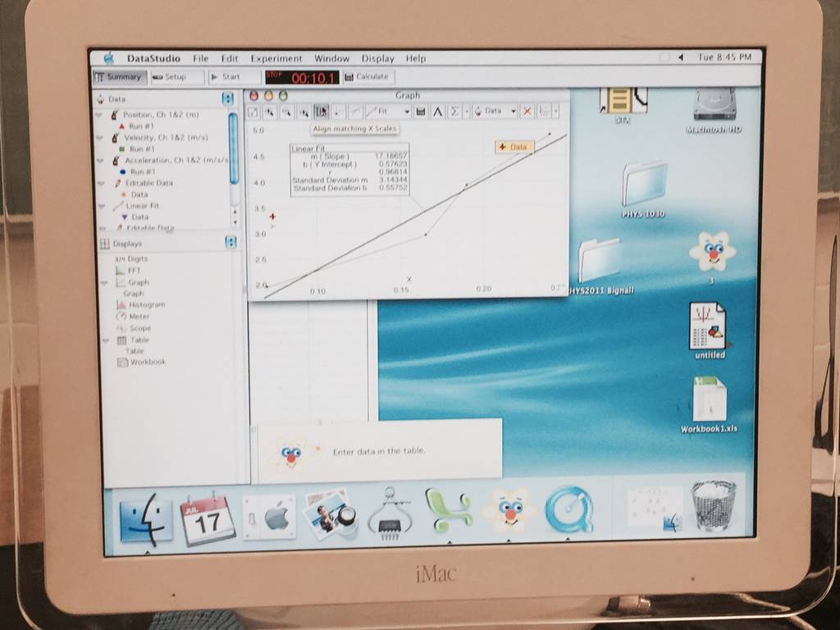Select the Zoom Out graph tool

click(x=286, y=112)
